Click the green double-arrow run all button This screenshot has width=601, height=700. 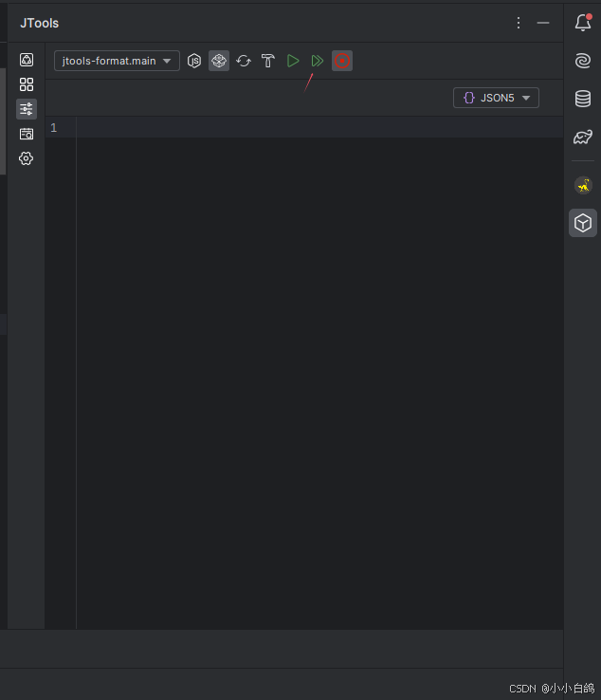click(x=318, y=61)
